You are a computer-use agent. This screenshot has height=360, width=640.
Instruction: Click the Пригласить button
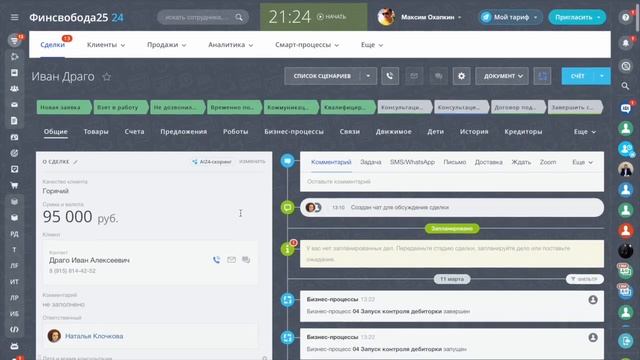pos(577,17)
